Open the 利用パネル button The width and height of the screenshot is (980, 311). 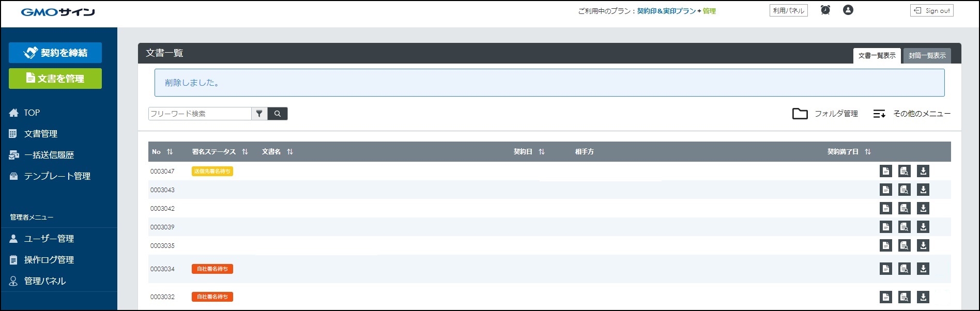[788, 10]
